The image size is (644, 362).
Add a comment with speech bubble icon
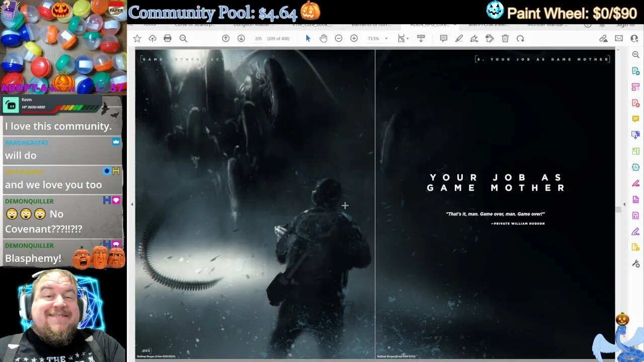444,39
